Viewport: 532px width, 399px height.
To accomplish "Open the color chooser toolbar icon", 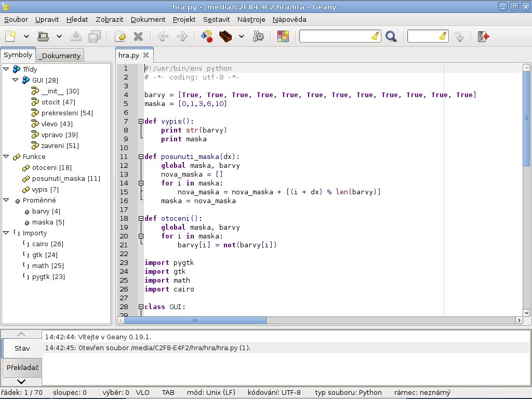I will click(283, 36).
